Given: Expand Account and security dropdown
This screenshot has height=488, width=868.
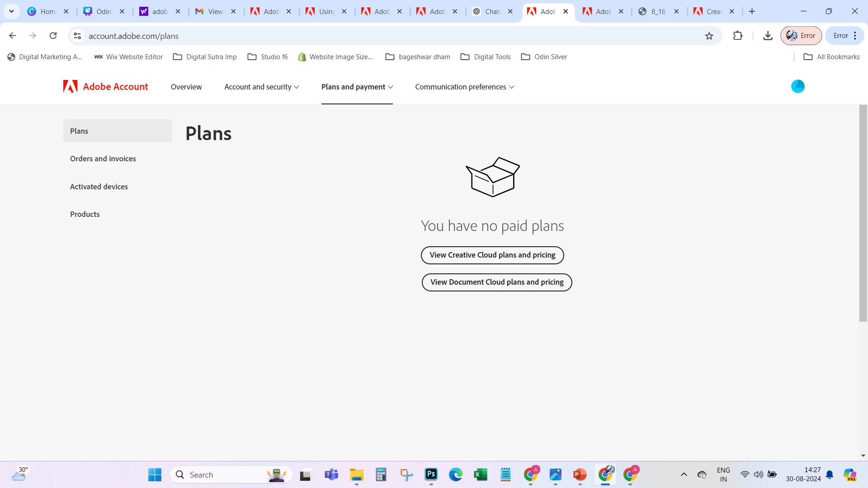Looking at the screenshot, I should (261, 87).
